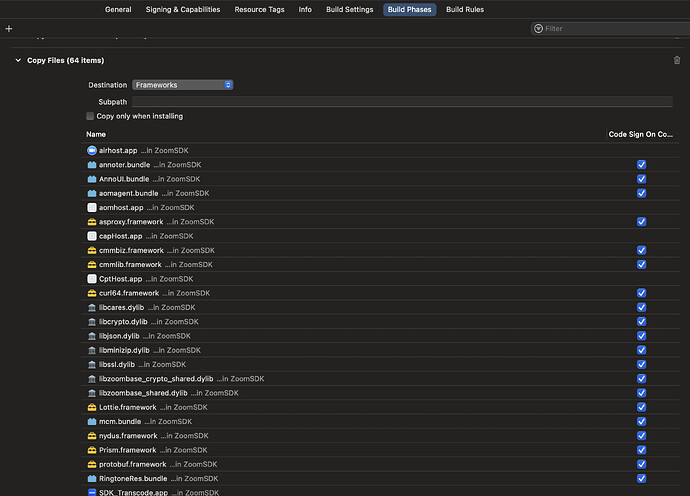
Task: Switch to the Build Rules tab
Action: click(x=465, y=9)
